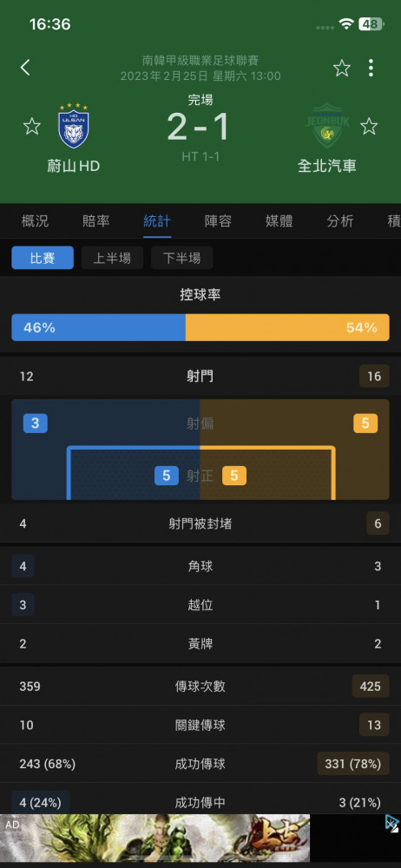The image size is (401, 868).
Task: Select the 比賽 full-match filter
Action: tap(43, 258)
